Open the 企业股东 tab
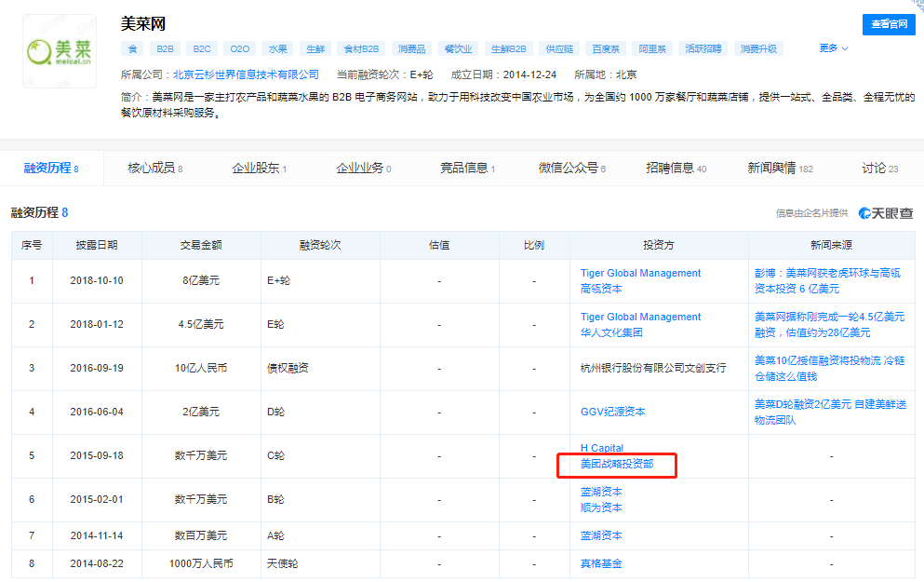This screenshot has height=582, width=924. (260, 168)
